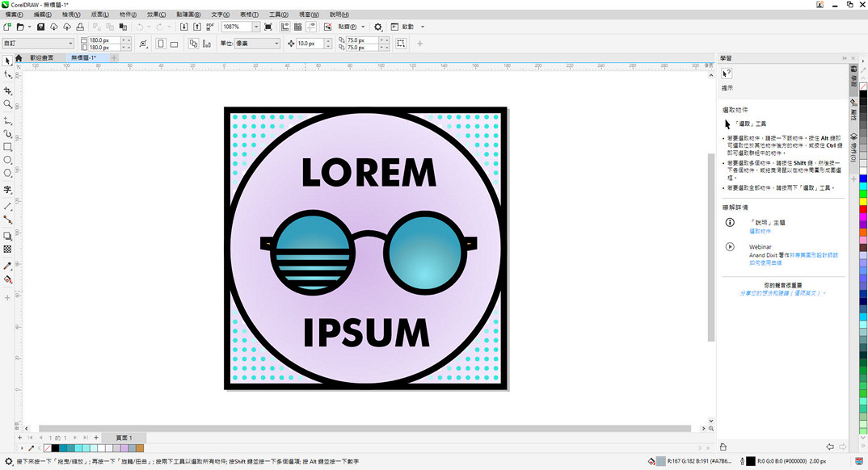Select the Eyedropper tool
Screen dimensions: 868x470
coord(8,266)
